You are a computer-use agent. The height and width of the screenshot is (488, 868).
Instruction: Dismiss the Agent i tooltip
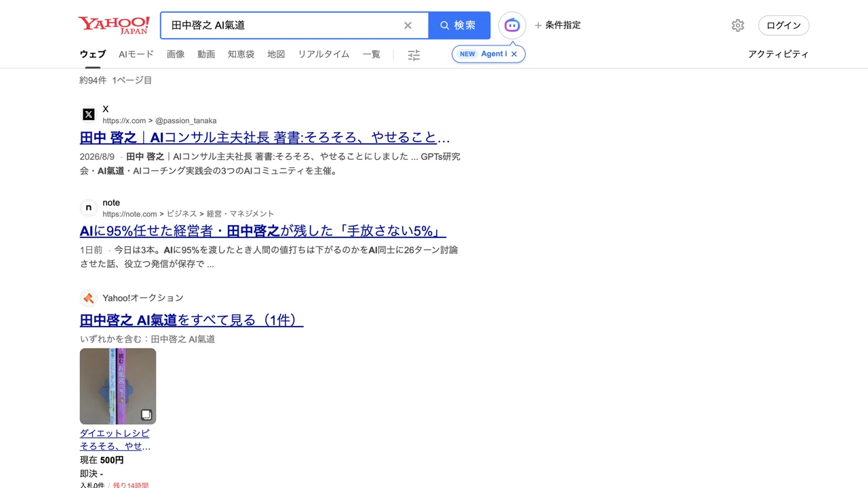click(514, 54)
